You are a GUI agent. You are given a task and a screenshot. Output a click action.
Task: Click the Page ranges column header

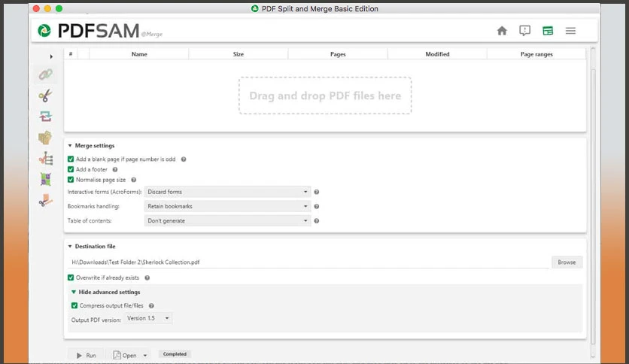[x=536, y=54]
